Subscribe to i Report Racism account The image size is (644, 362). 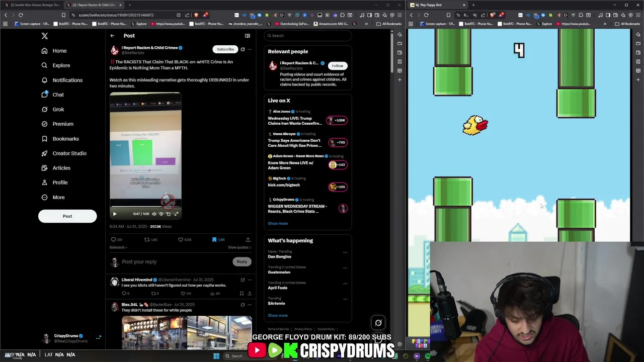225,49
